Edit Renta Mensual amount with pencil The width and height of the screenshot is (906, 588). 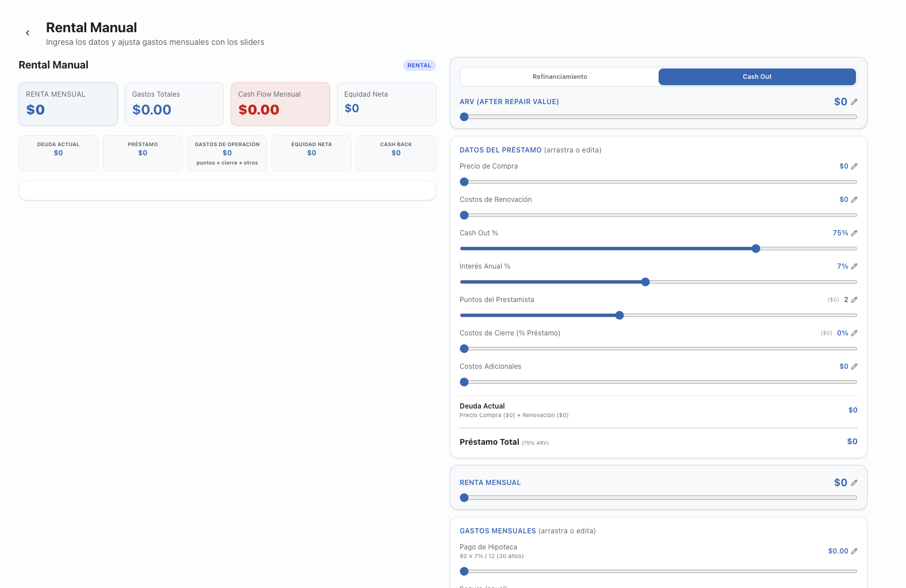point(854,483)
